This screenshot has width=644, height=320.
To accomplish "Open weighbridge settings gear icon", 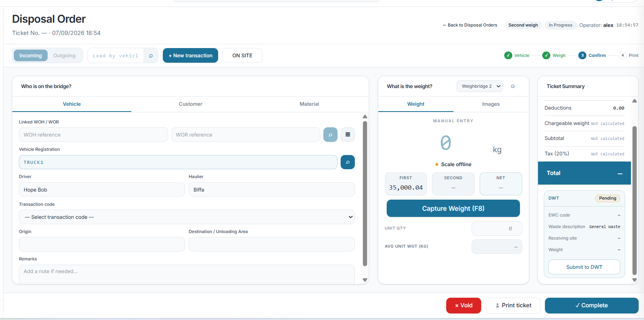I will (x=513, y=87).
